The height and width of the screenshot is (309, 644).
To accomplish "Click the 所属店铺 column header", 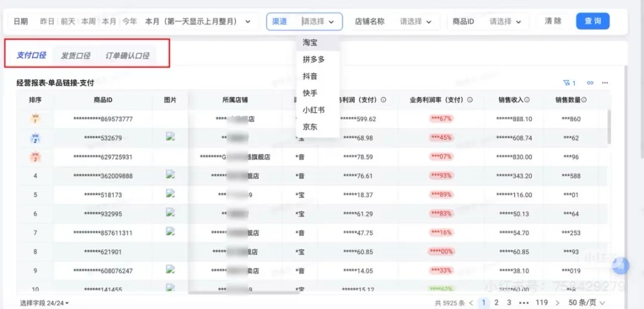I will coord(235,100).
